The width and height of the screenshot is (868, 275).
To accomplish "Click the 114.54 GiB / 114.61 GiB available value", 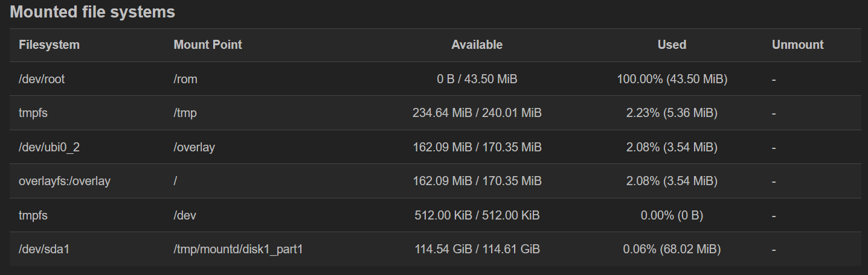I will (477, 249).
